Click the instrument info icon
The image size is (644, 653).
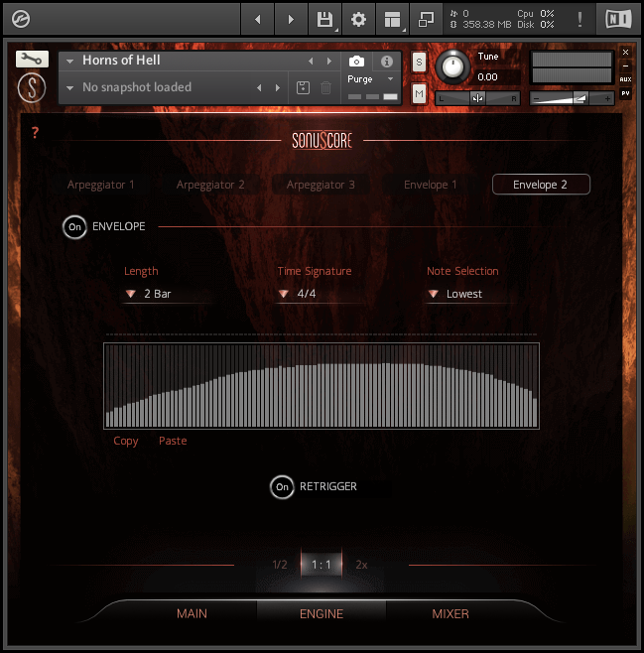pyautogui.click(x=387, y=62)
